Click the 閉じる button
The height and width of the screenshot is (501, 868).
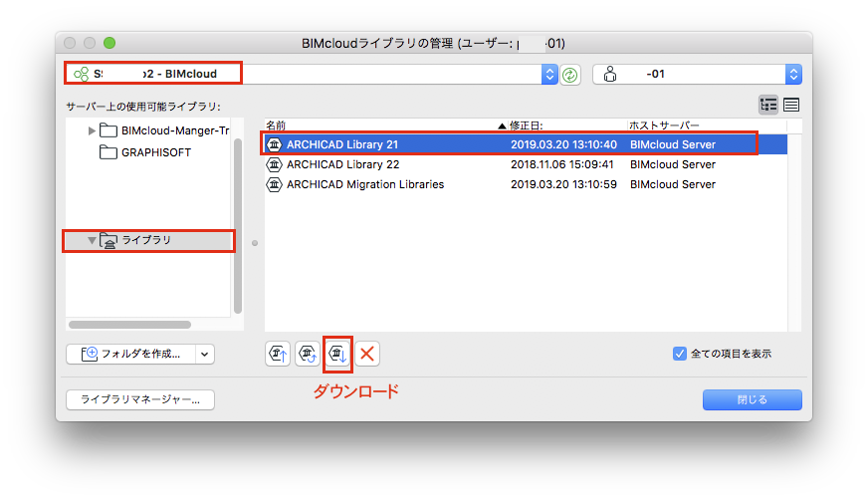(753, 399)
